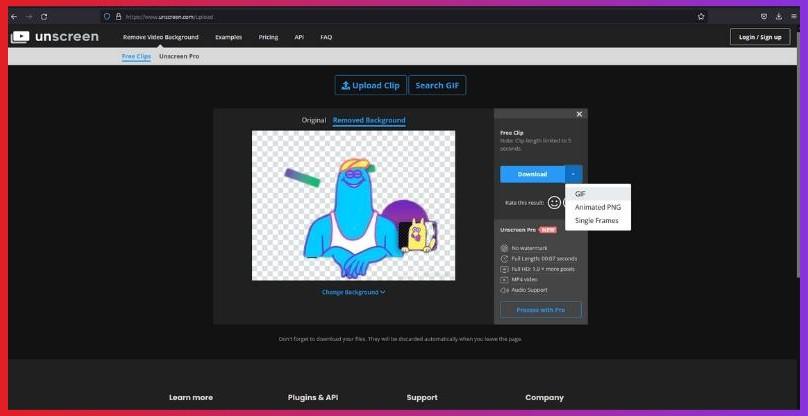Open the Unscreen Pro tab
Viewport: 808px width, 416px height.
(x=179, y=56)
